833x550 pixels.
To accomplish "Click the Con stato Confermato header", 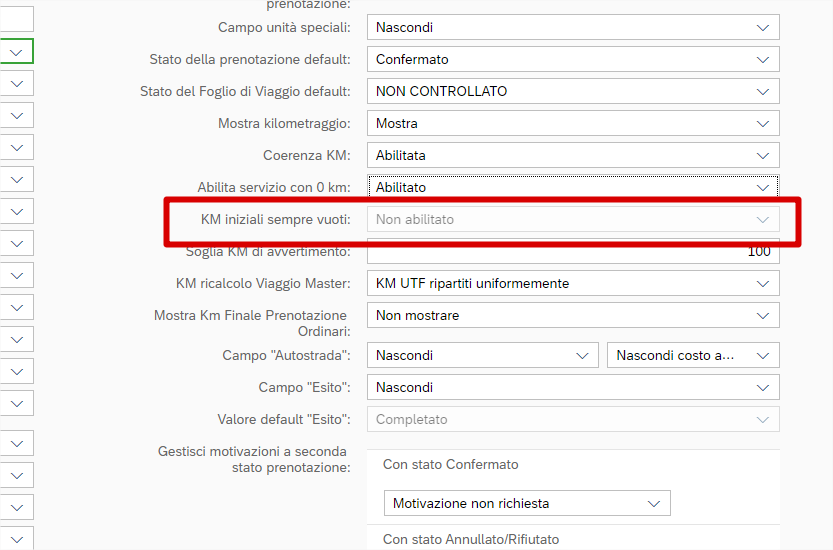I will [x=450, y=464].
